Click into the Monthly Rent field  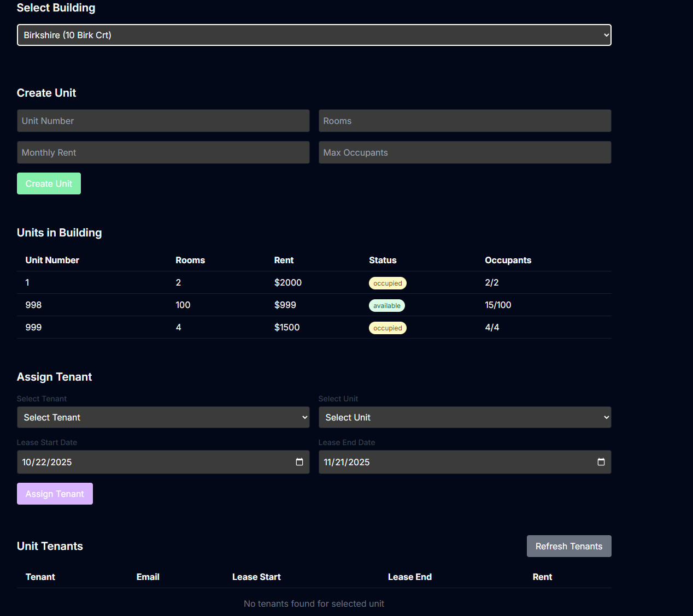click(x=163, y=152)
